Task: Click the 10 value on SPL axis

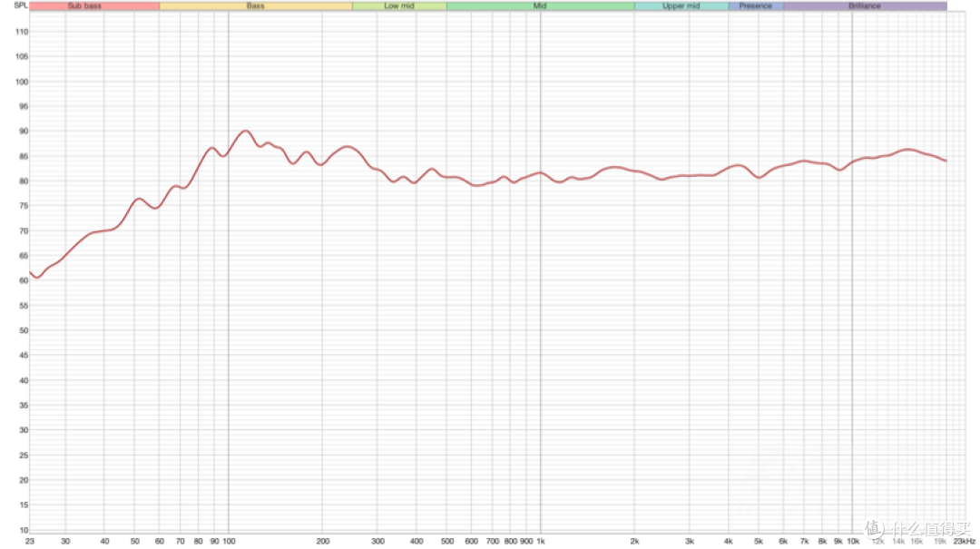Action: tap(24, 530)
